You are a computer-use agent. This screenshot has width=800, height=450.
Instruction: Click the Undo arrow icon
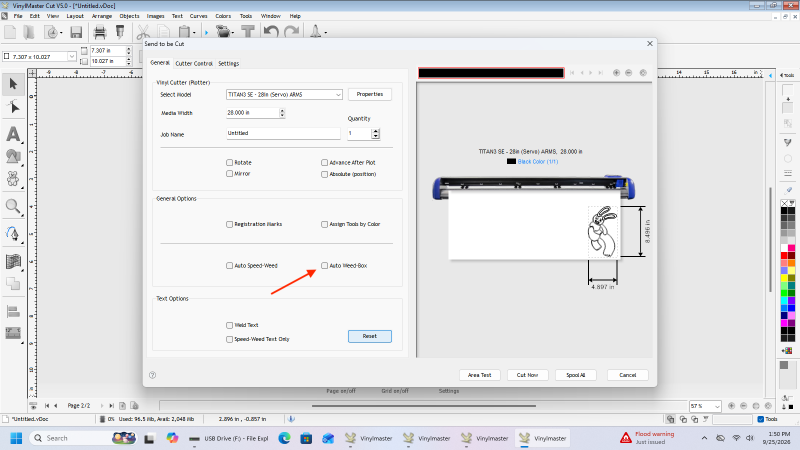271,32
